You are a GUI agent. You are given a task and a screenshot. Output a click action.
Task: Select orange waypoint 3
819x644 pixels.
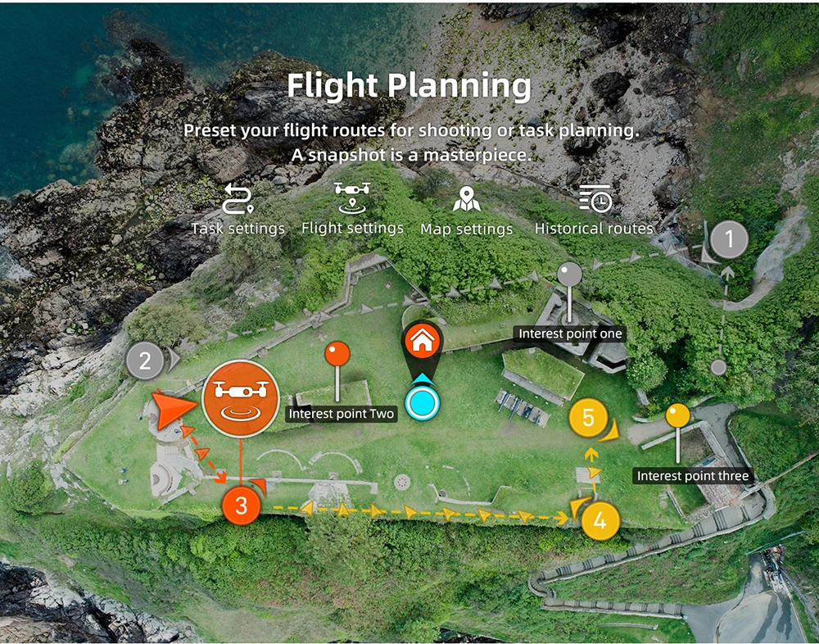(x=241, y=506)
